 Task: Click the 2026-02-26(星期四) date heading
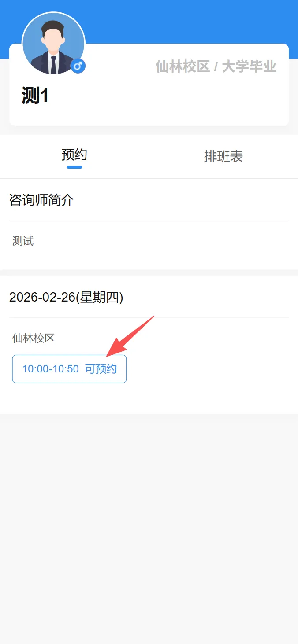(66, 298)
